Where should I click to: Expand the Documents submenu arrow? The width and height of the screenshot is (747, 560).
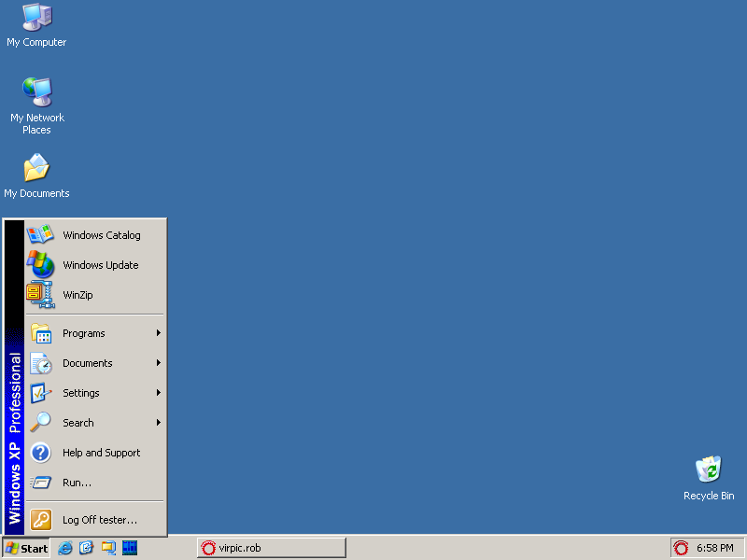159,363
